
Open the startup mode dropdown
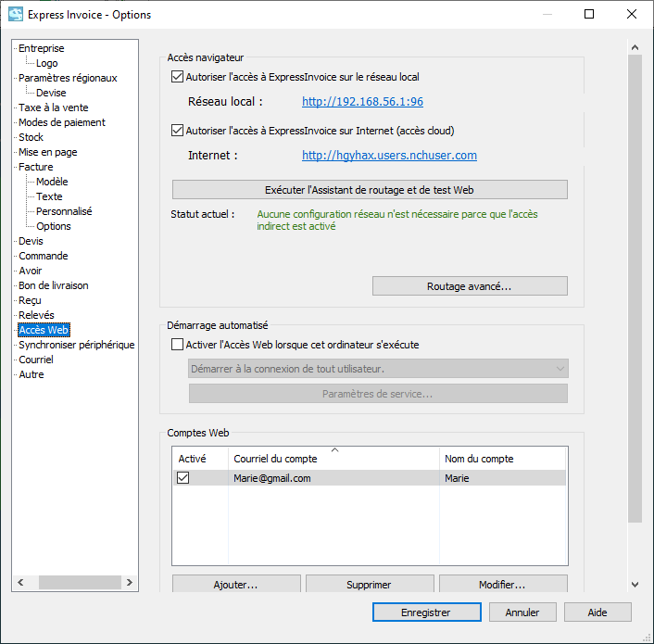tap(378, 369)
